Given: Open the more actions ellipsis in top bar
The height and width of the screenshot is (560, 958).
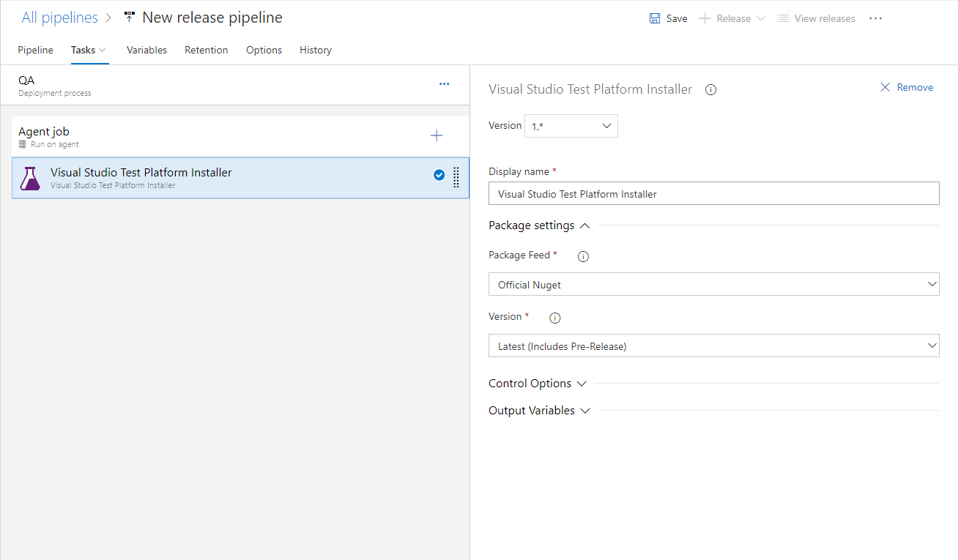Looking at the screenshot, I should 875,18.
